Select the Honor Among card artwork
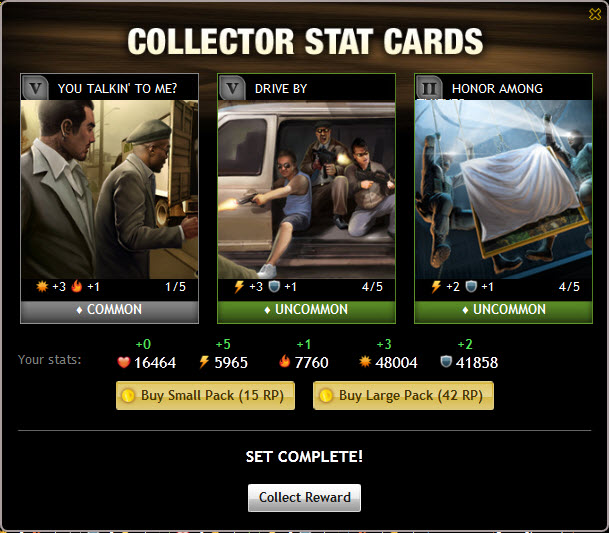The image size is (609, 533). [503, 190]
